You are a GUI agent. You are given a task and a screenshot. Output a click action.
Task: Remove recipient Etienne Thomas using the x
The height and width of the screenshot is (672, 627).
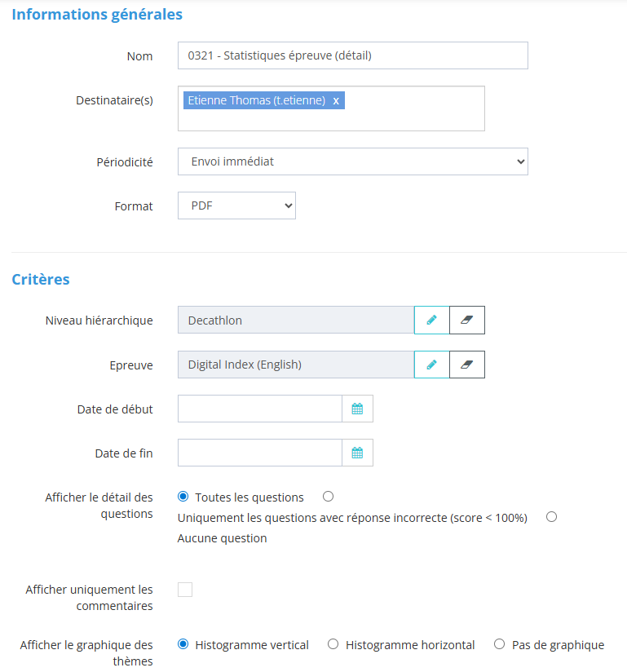pos(336,100)
